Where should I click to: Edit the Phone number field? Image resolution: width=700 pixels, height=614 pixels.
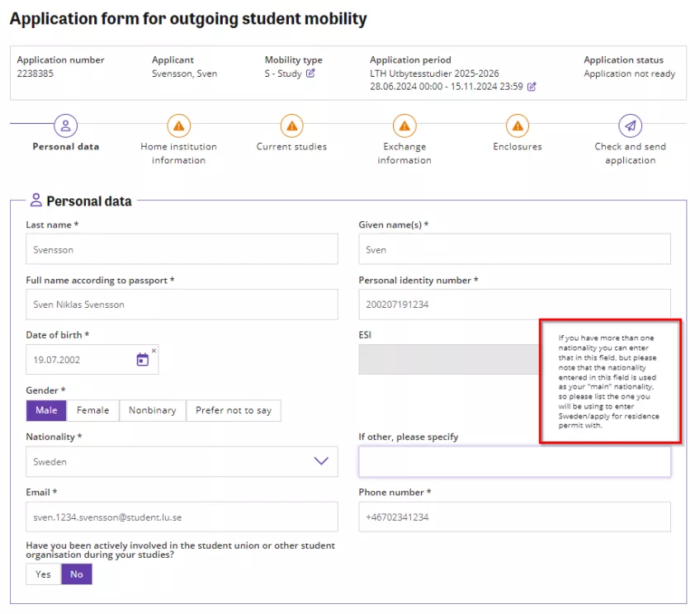[514, 517]
